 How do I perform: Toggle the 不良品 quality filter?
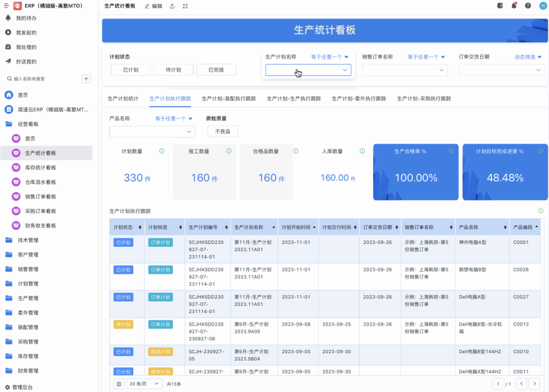[x=223, y=132]
